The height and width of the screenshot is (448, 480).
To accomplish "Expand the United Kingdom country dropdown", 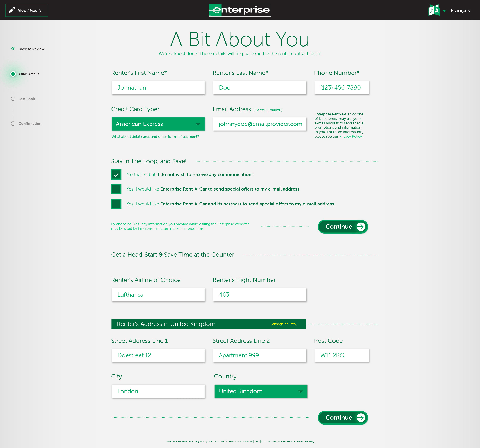I will (x=260, y=391).
